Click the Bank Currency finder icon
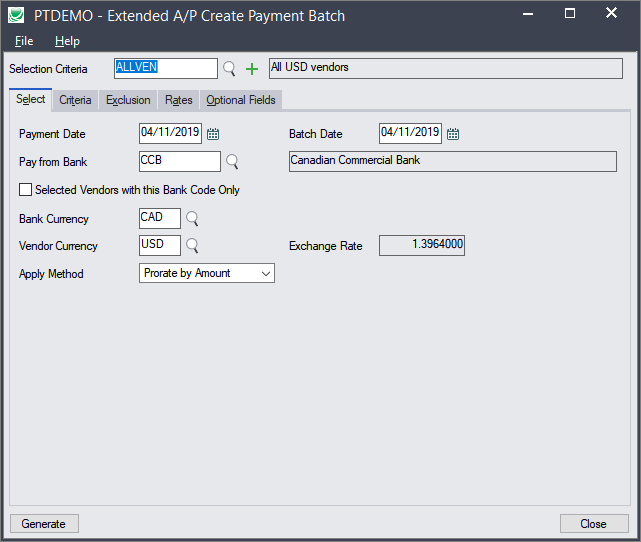Viewport: 641px width, 542px height. click(192, 218)
